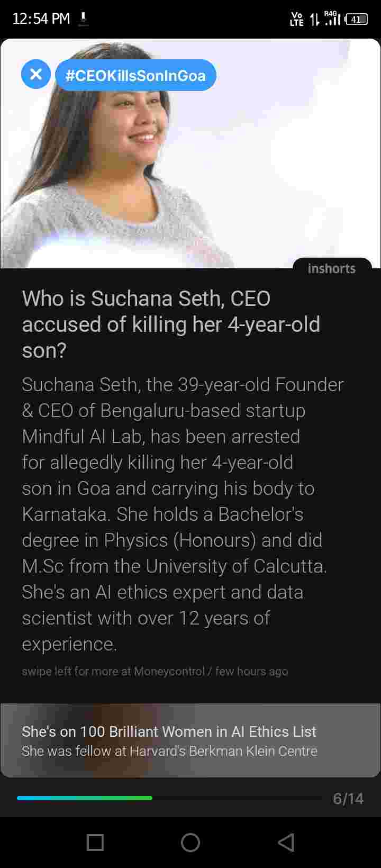Tap the data transfer arrows icon
The width and height of the screenshot is (381, 868).
pos(314,20)
